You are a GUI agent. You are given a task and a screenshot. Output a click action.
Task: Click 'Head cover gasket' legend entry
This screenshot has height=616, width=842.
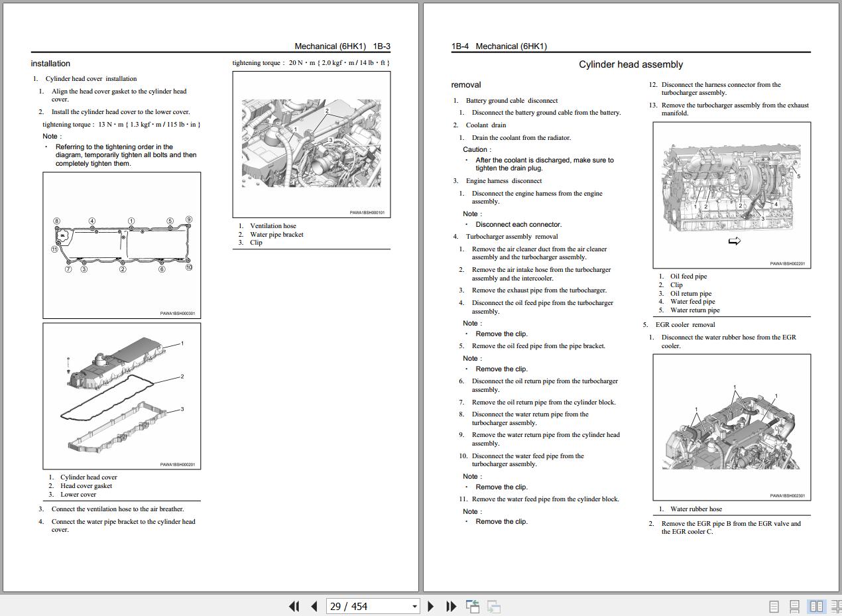coord(86,486)
